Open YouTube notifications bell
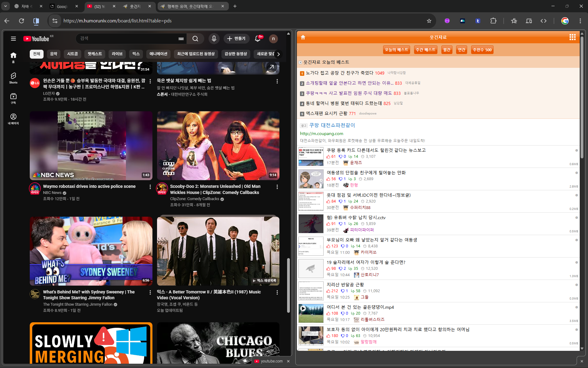The height and width of the screenshot is (368, 588). pos(258,39)
